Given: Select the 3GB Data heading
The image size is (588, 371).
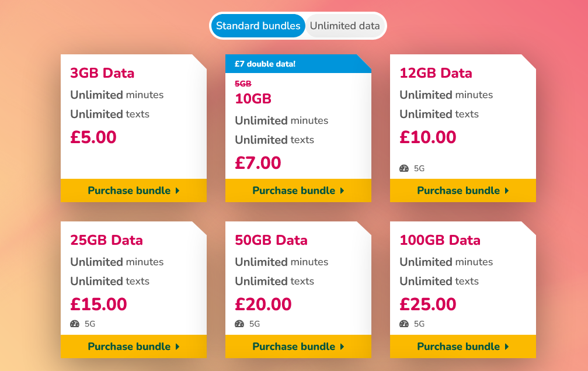Looking at the screenshot, I should (x=102, y=73).
